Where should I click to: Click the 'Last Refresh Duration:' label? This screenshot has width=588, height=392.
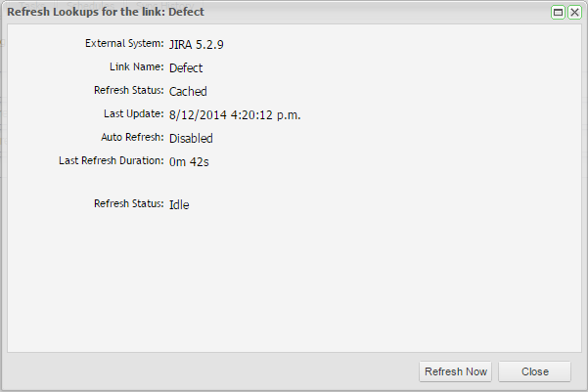click(112, 161)
